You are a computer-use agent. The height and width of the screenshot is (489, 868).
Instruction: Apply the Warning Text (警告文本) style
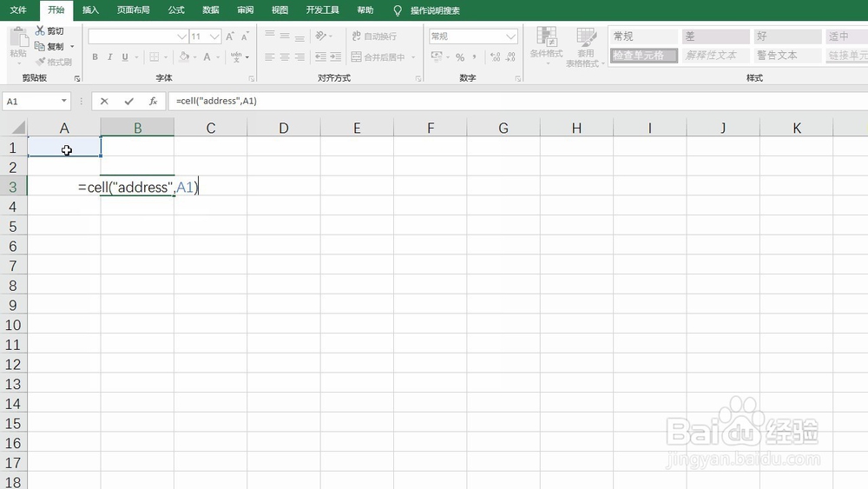coord(787,56)
